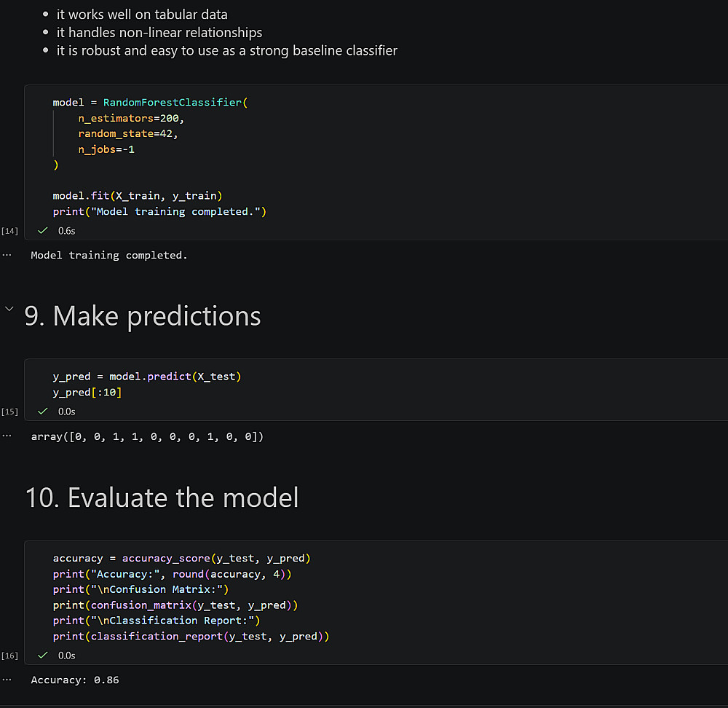This screenshot has height=708, width=728.
Task: Click execution count label [15]
Action: pyautogui.click(x=10, y=412)
